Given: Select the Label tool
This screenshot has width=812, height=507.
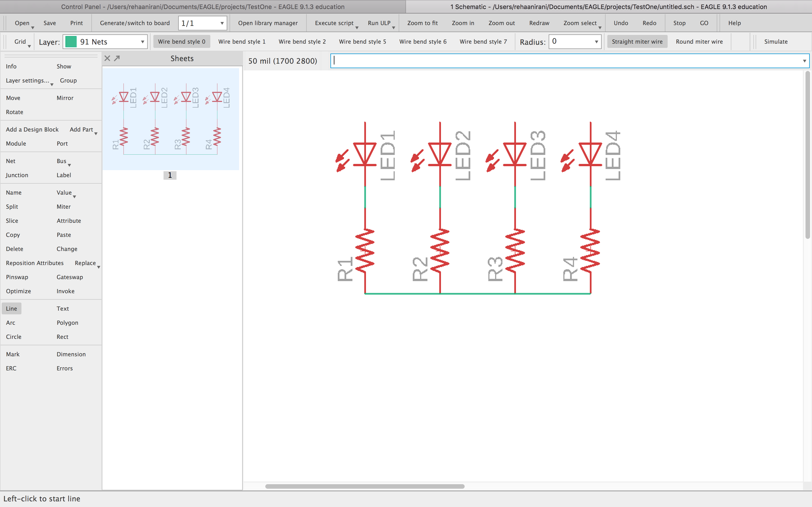Looking at the screenshot, I should [63, 175].
